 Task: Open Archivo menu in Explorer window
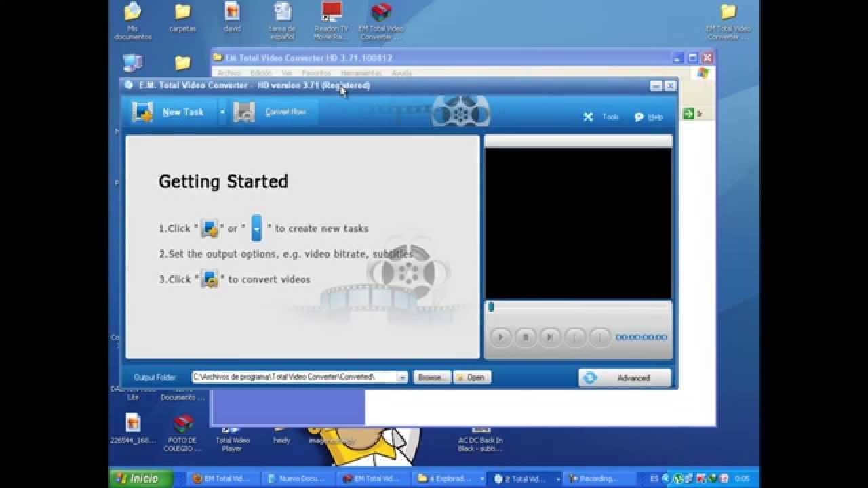click(x=229, y=73)
